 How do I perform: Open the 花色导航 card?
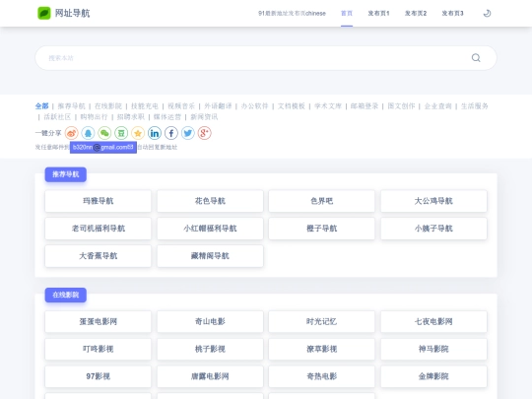coord(210,201)
